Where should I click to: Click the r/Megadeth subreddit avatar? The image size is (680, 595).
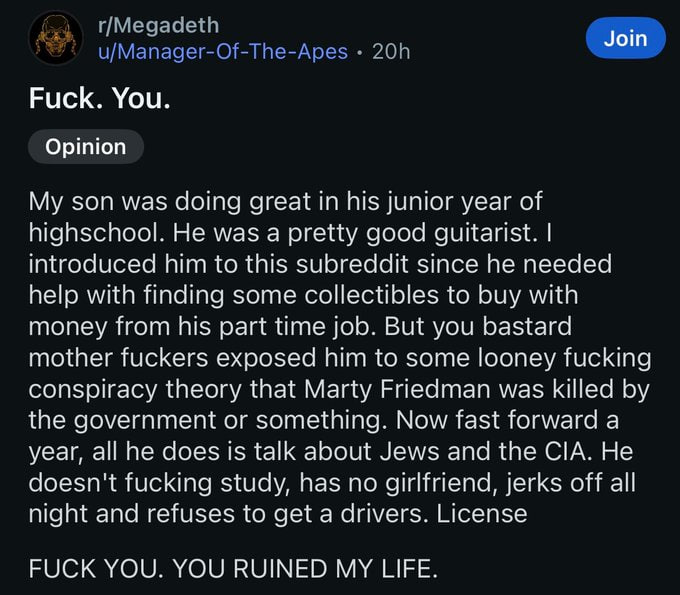point(56,38)
